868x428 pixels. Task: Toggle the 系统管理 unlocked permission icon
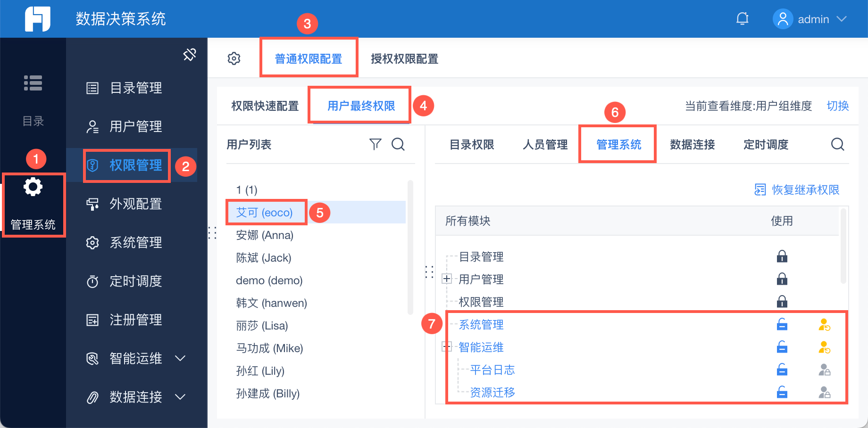[x=782, y=324]
